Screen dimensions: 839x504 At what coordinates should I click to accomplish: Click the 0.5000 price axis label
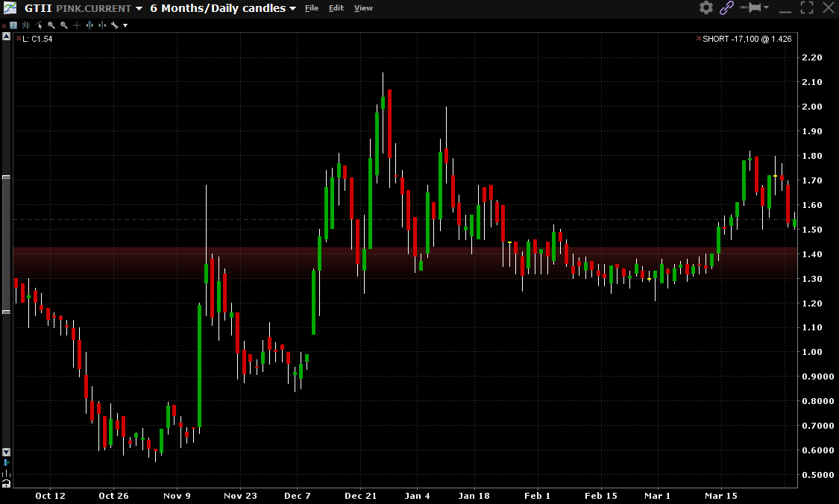817,475
